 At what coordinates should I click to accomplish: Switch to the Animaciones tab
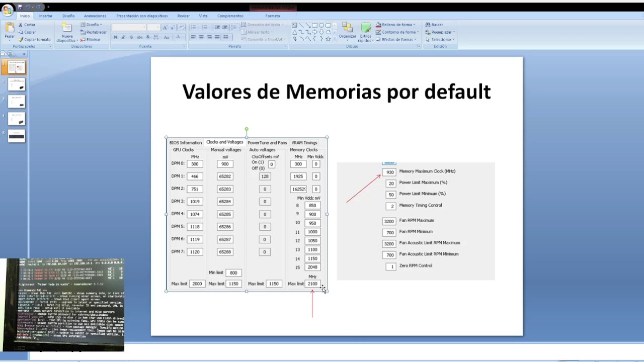coord(95,16)
